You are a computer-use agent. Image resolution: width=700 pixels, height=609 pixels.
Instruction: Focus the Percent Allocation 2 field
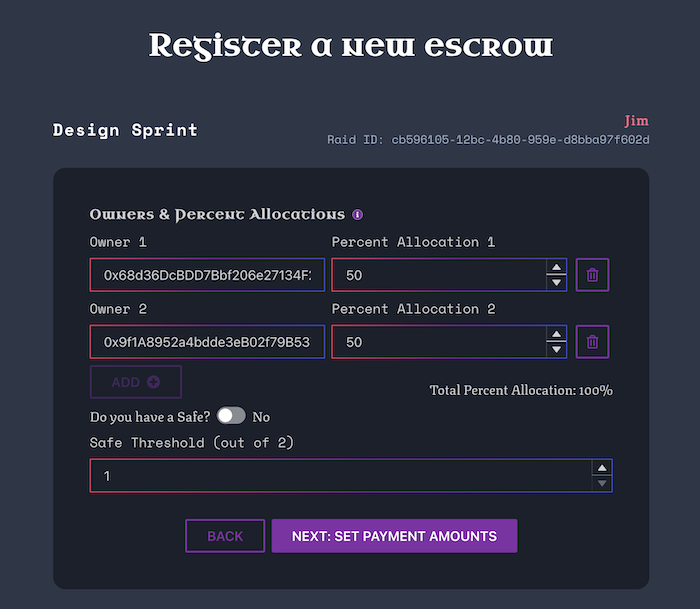pos(438,342)
